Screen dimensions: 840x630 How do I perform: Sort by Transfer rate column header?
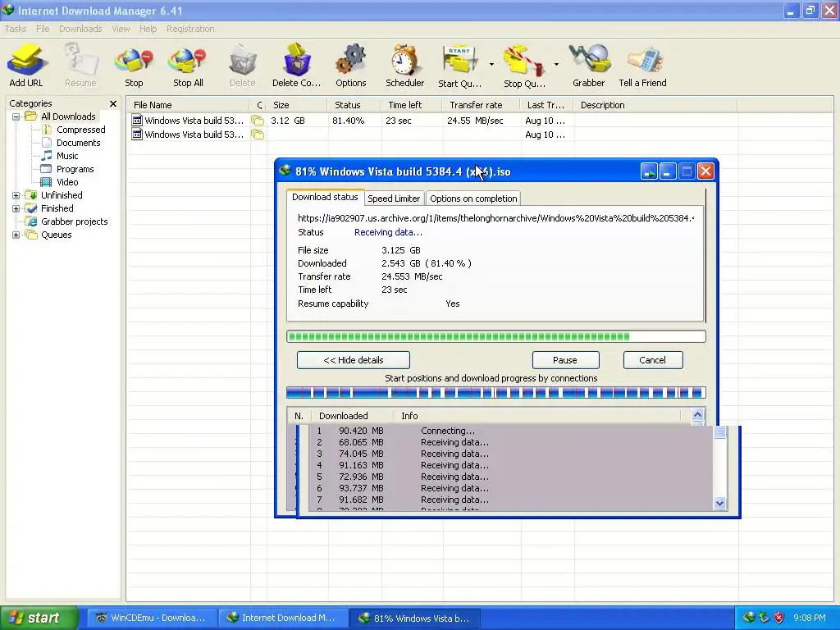482,105
